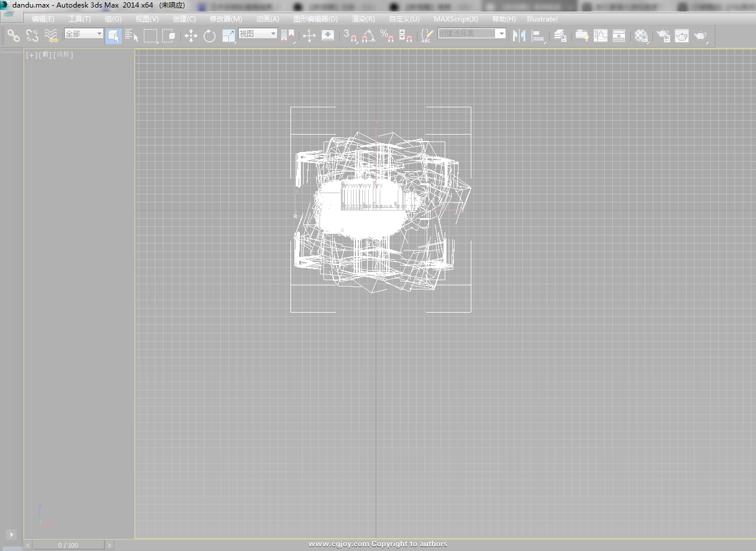
Task: Open the 视图(V) menu
Action: (147, 19)
